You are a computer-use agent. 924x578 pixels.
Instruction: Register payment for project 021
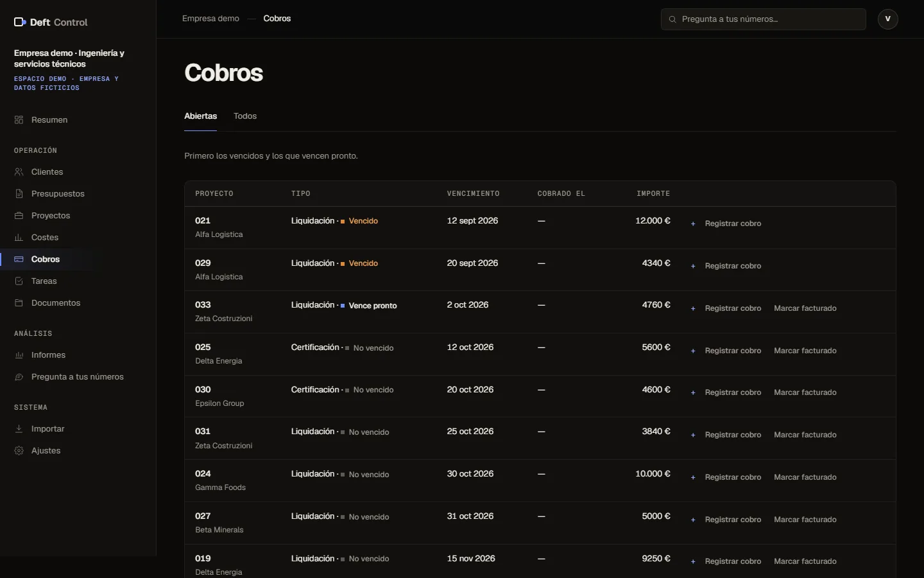726,223
